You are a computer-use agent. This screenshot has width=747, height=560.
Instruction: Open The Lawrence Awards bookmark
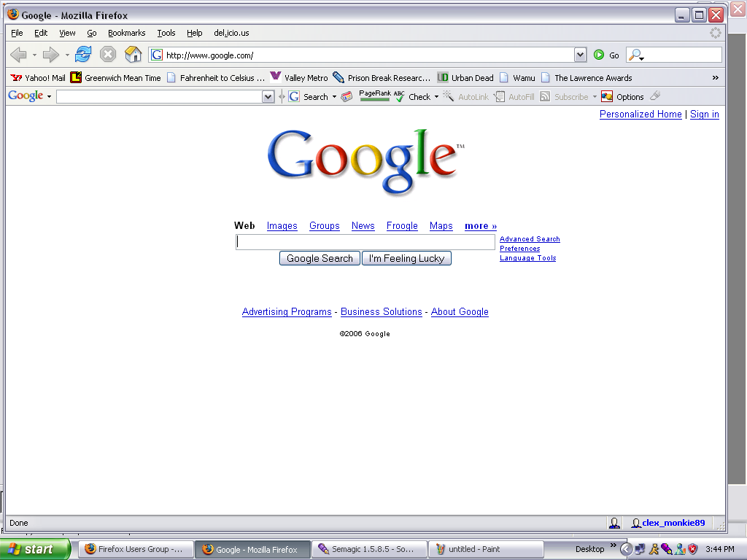(587, 77)
